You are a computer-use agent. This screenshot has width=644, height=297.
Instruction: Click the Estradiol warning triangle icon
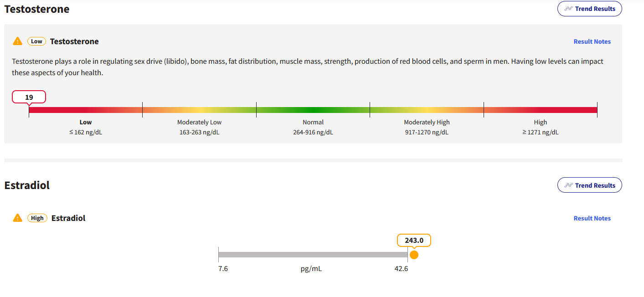pos(17,218)
